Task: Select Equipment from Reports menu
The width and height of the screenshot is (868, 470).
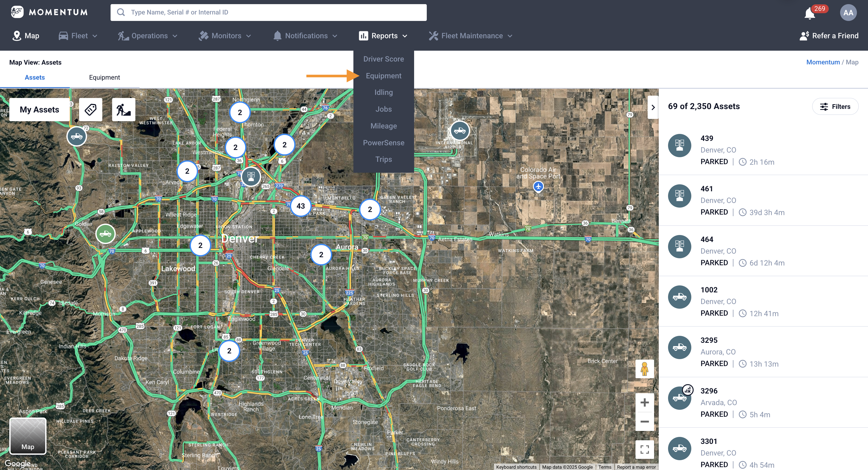Action: coord(383,76)
